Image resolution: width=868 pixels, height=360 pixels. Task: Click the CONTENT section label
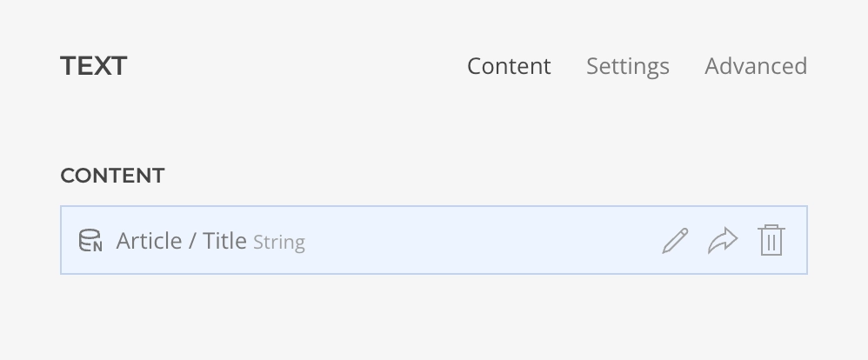(112, 176)
